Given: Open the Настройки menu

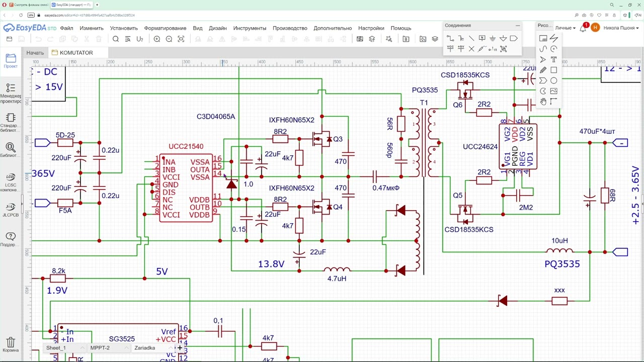Looking at the screenshot, I should [x=371, y=28].
